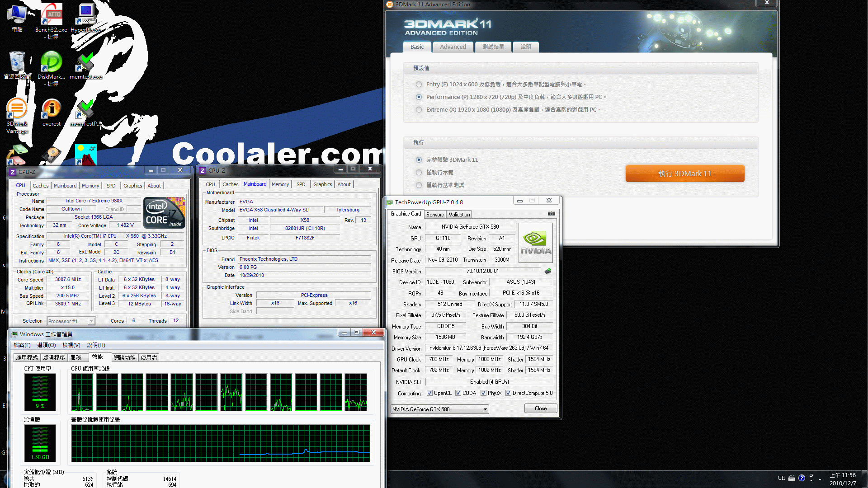Image resolution: width=868 pixels, height=488 pixels.
Task: Open the 測試結果 tab in 3DMark 11
Action: tap(493, 47)
